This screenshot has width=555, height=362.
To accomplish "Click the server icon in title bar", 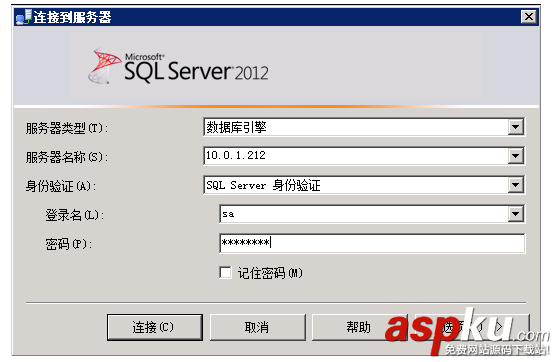I will pyautogui.click(x=24, y=17).
